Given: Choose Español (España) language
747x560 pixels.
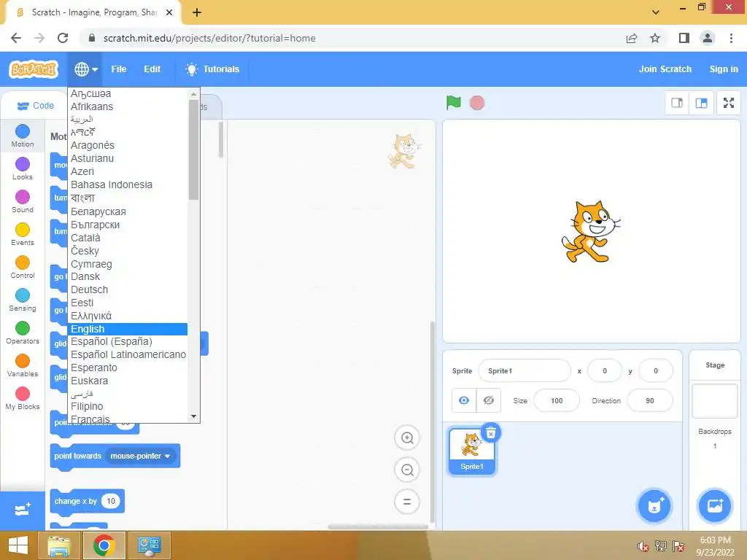Looking at the screenshot, I should pyautogui.click(x=112, y=342).
